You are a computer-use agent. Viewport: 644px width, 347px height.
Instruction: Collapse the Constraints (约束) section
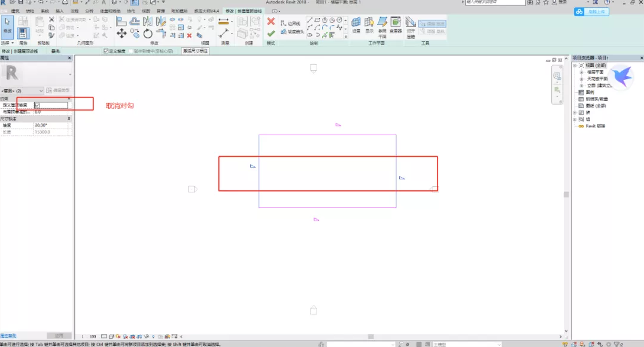[x=69, y=99]
